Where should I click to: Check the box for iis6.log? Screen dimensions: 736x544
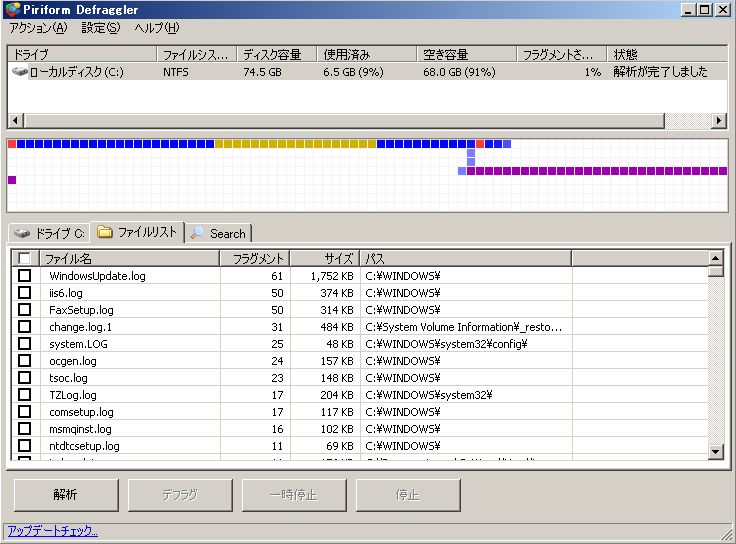pos(24,293)
